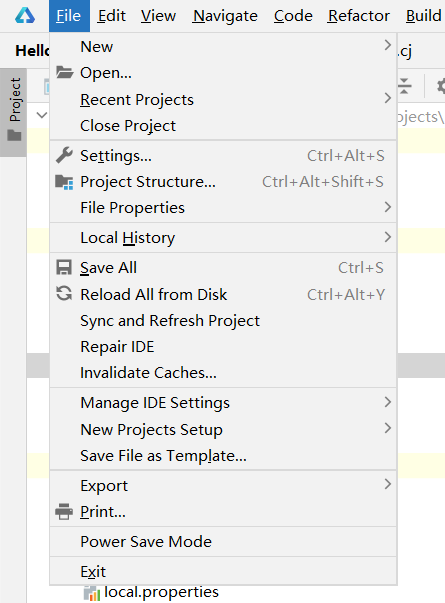
Task: Click the Reload All from Disk icon
Action: click(x=64, y=294)
